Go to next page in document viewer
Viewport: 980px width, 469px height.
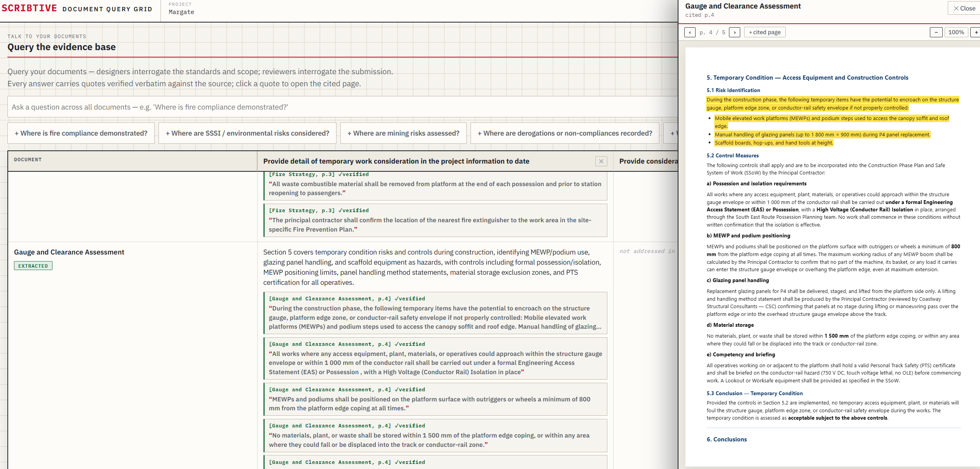coord(734,32)
